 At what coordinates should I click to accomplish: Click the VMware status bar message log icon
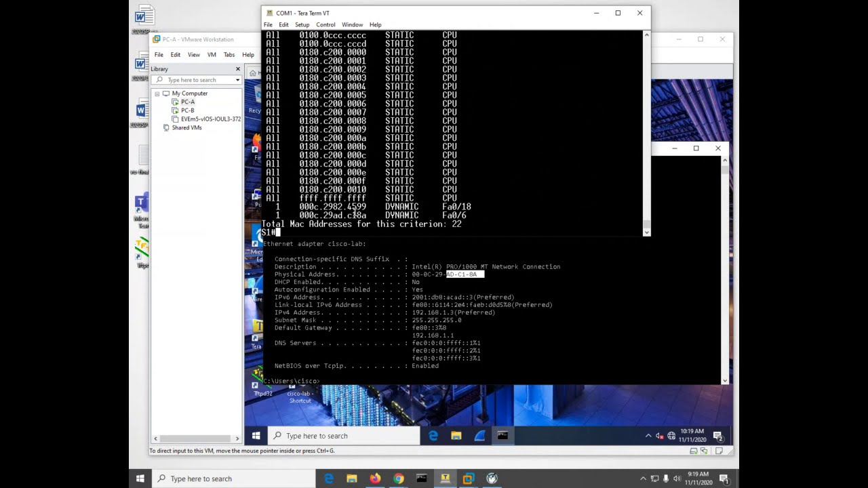[719, 451]
